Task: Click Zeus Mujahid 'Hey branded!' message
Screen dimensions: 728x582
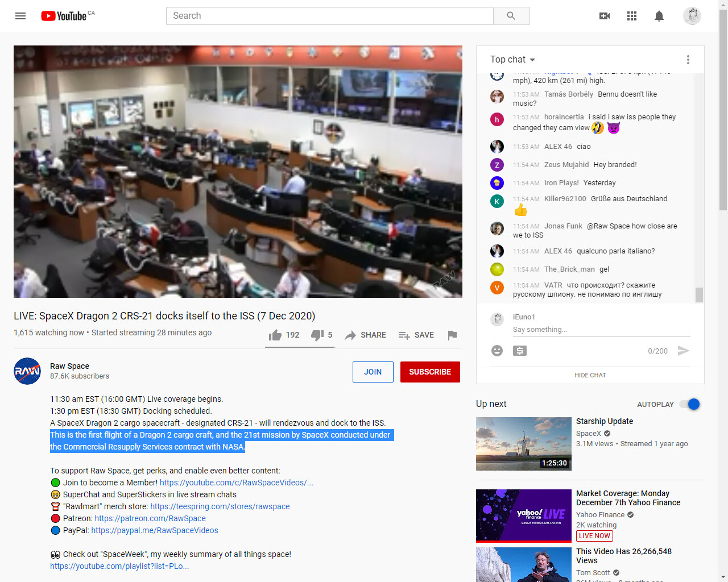Action: tap(615, 165)
